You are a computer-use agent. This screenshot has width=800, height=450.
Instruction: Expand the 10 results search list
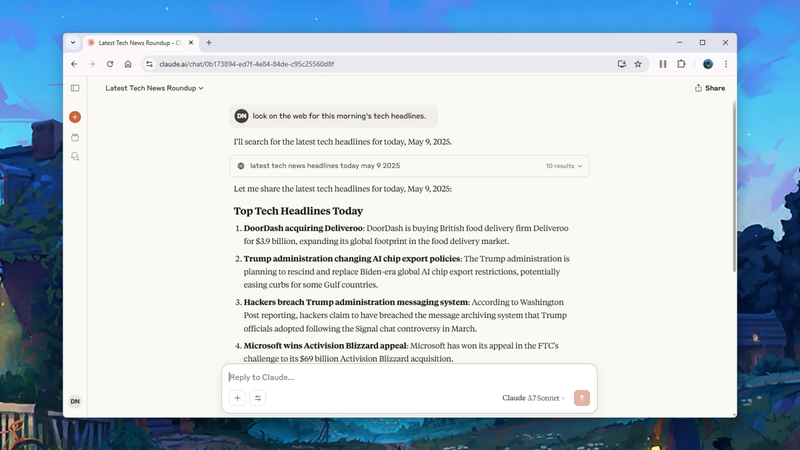point(564,166)
